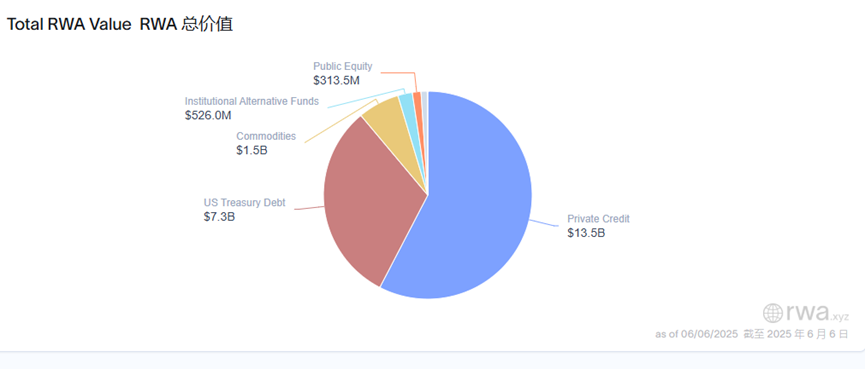Click the $1.5B value under Commodities
The height and width of the screenshot is (369, 865).
click(x=252, y=150)
